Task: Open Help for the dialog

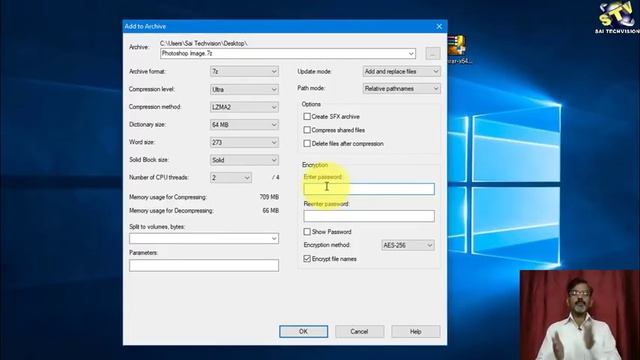Action: [x=416, y=331]
